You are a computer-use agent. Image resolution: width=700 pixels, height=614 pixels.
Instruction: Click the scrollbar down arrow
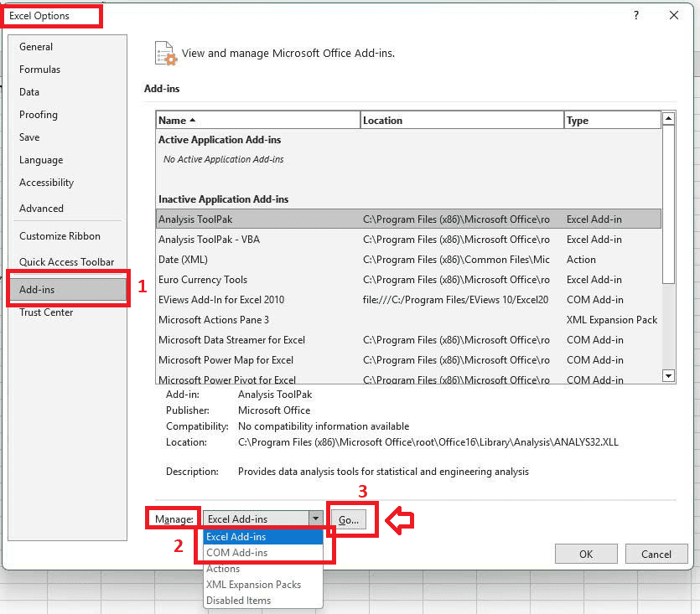[x=669, y=375]
